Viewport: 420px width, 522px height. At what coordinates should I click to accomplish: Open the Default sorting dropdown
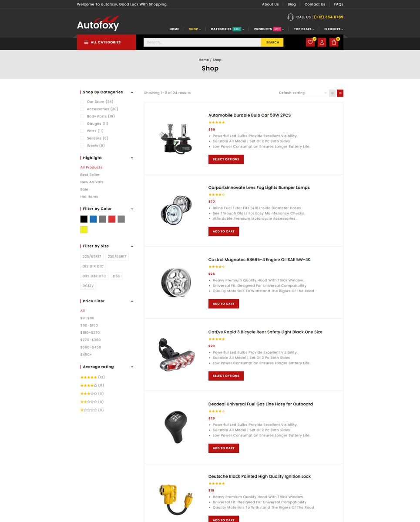[302, 93]
